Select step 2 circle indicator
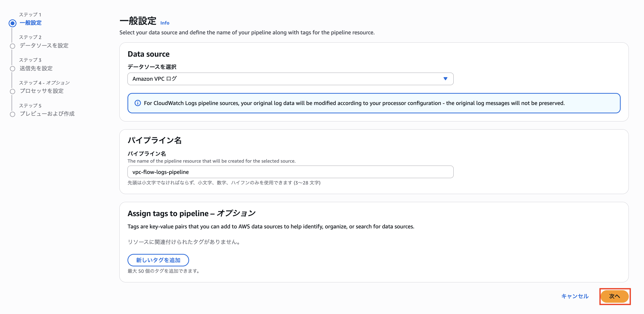The height and width of the screenshot is (314, 644). [x=13, y=46]
